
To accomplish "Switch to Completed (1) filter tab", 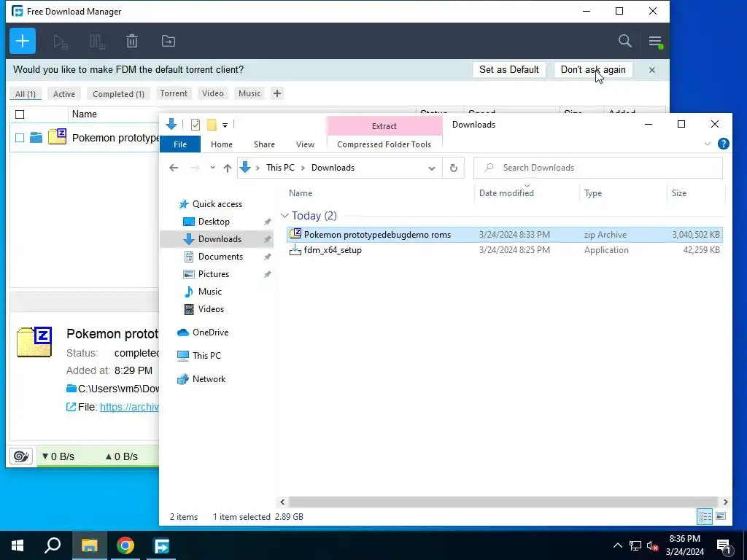I will click(x=118, y=94).
